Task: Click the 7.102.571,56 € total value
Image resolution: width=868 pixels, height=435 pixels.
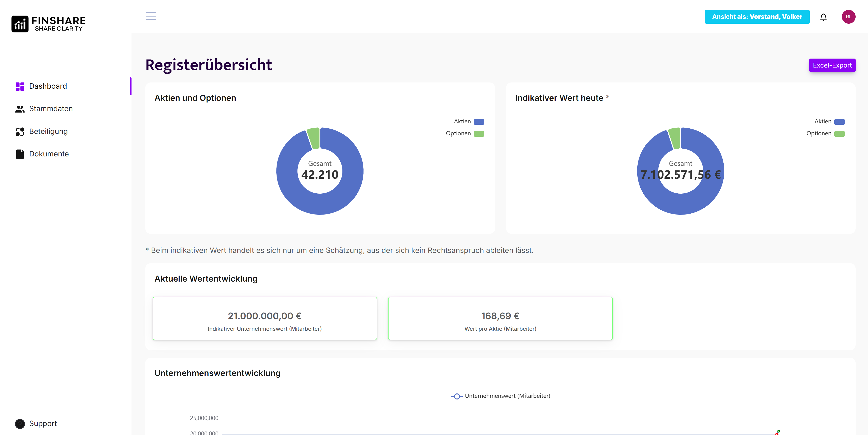Action: 680,175
